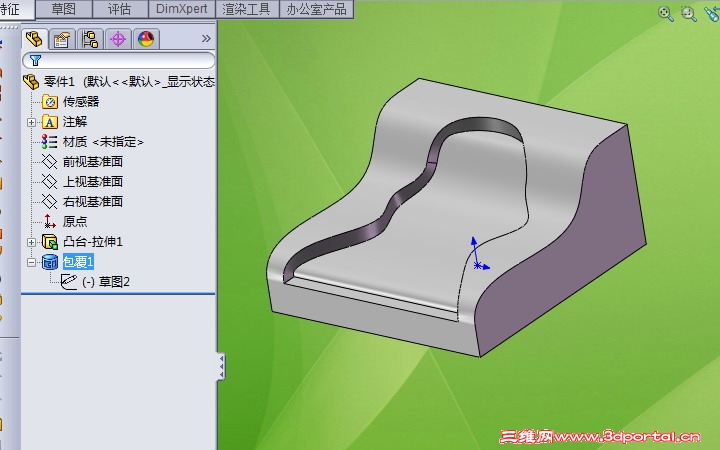Click the filter funnel icon

click(35, 60)
